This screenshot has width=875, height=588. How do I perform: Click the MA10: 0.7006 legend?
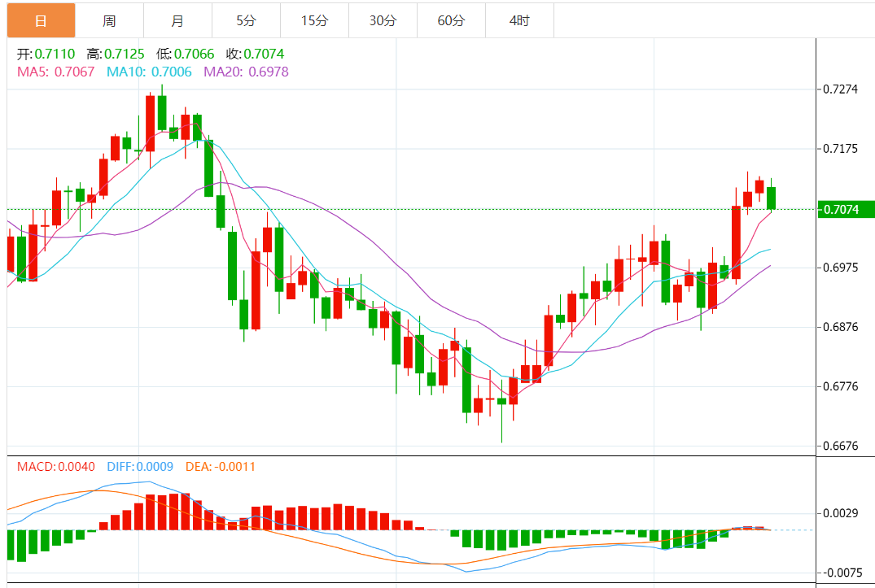click(149, 72)
